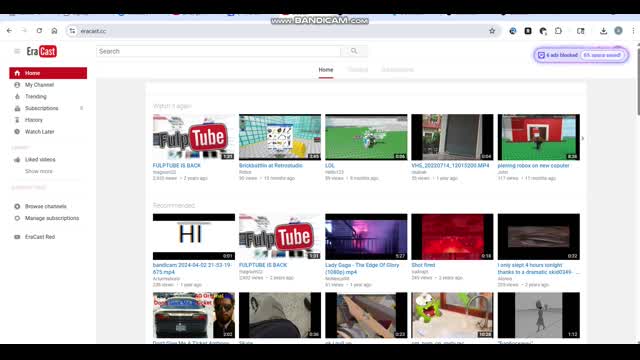
Task: Click the EraCast logo
Action: pyautogui.click(x=42, y=51)
